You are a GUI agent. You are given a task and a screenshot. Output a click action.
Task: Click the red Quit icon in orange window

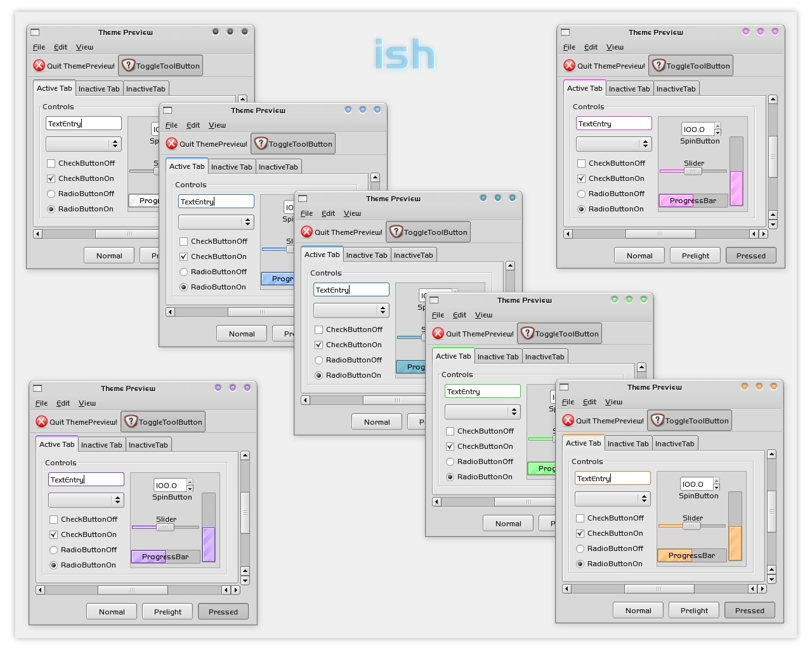pos(568,420)
